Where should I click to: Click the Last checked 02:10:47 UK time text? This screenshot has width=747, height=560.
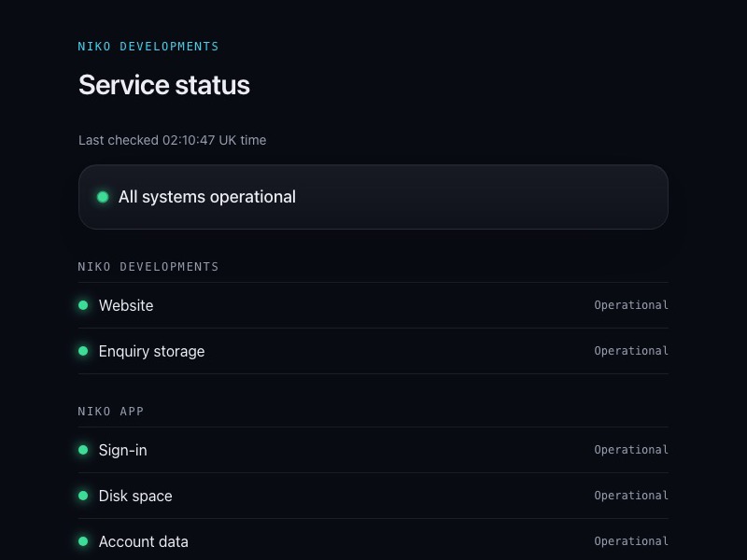pyautogui.click(x=172, y=140)
